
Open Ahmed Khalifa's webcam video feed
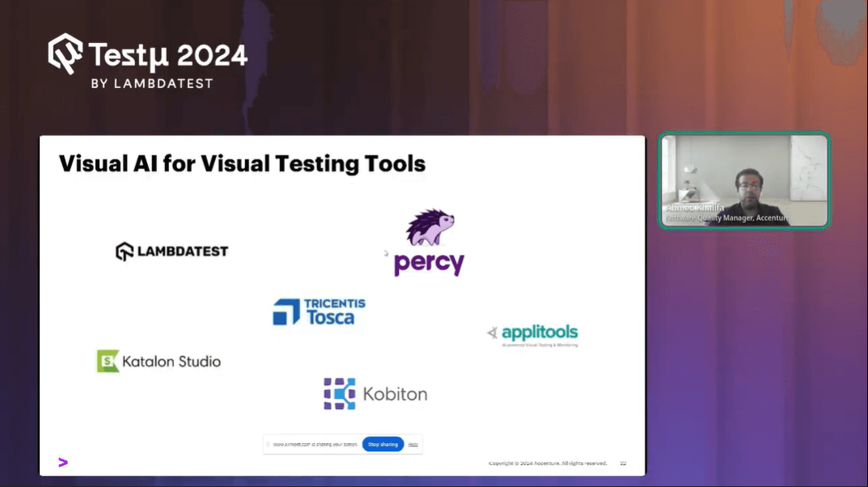[x=743, y=180]
